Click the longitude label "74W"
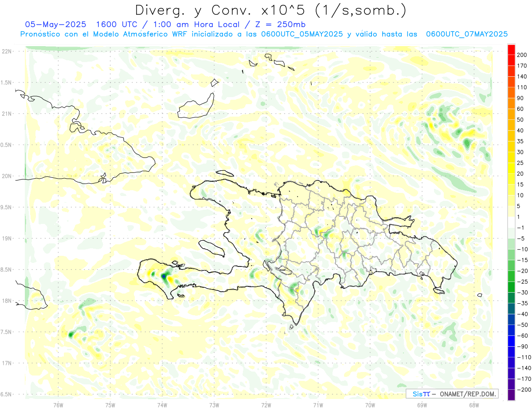The height and width of the screenshot is (411, 532). pos(162,405)
